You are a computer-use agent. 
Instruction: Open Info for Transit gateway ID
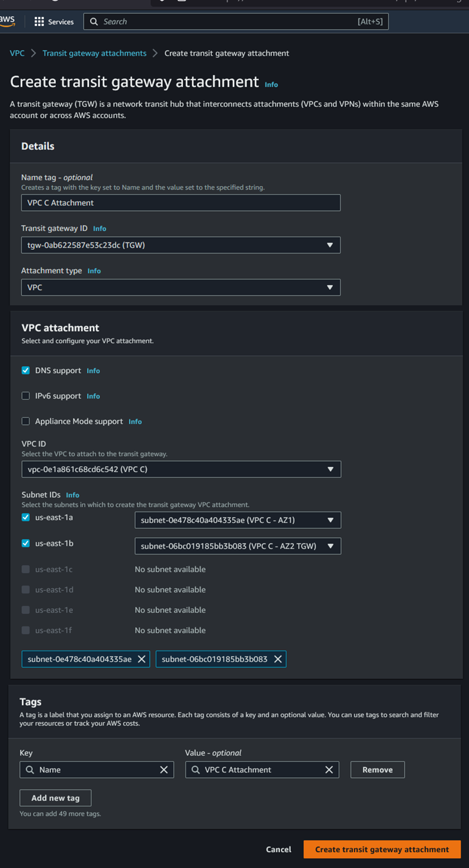(100, 228)
